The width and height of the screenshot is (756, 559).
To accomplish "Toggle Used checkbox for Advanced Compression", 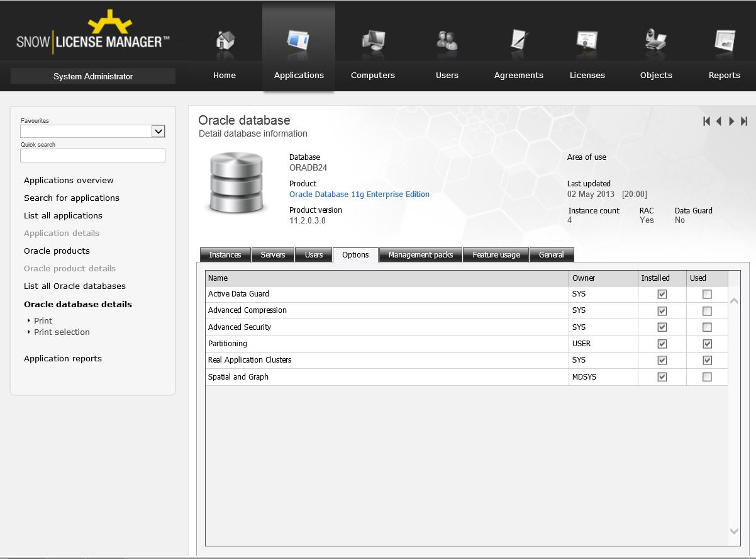I will [x=707, y=311].
